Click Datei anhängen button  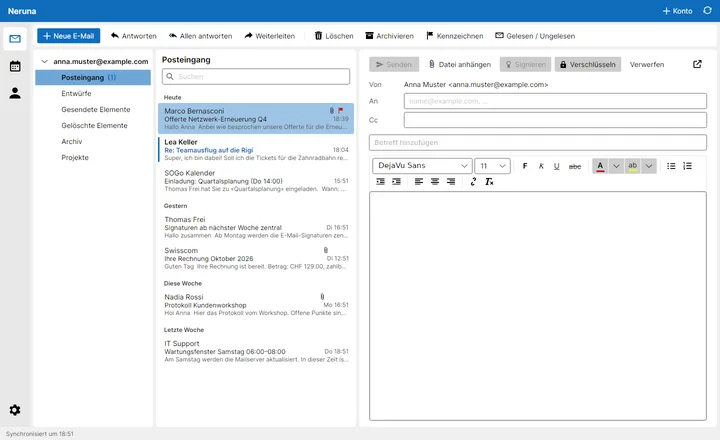[x=460, y=64]
